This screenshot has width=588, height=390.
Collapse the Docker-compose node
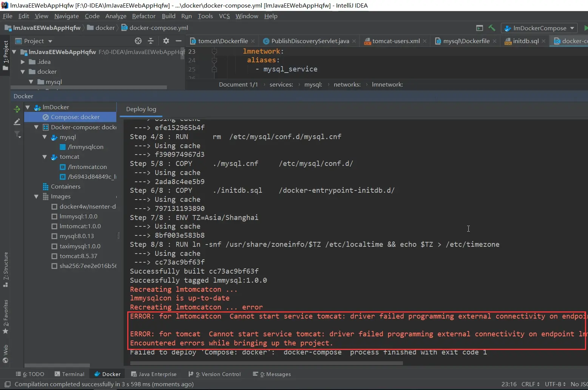(x=36, y=127)
